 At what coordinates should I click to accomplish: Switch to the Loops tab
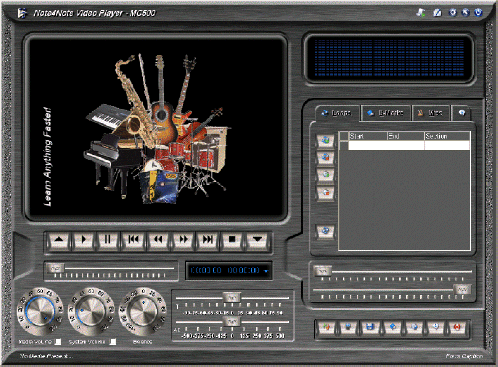pyautogui.click(x=337, y=113)
